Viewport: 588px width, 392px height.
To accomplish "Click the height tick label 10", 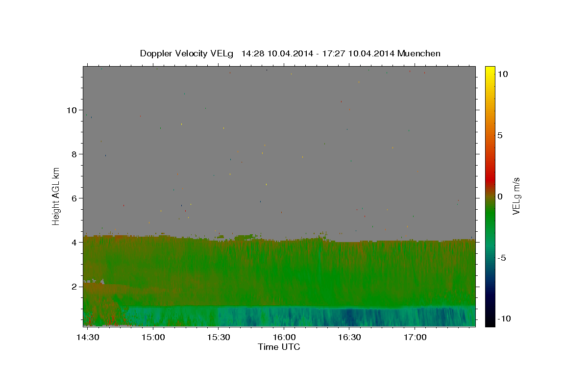I will click(72, 110).
